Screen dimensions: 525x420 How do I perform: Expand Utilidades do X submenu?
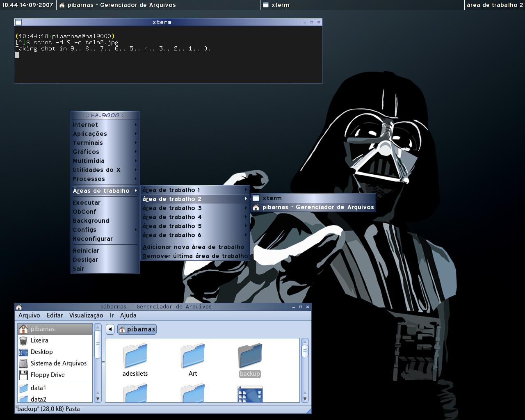pos(105,170)
